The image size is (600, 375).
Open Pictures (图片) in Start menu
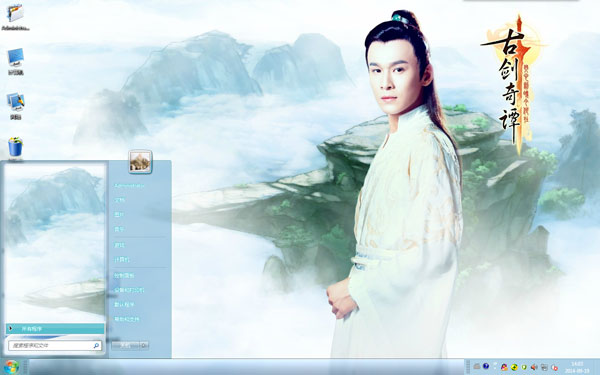click(x=119, y=215)
